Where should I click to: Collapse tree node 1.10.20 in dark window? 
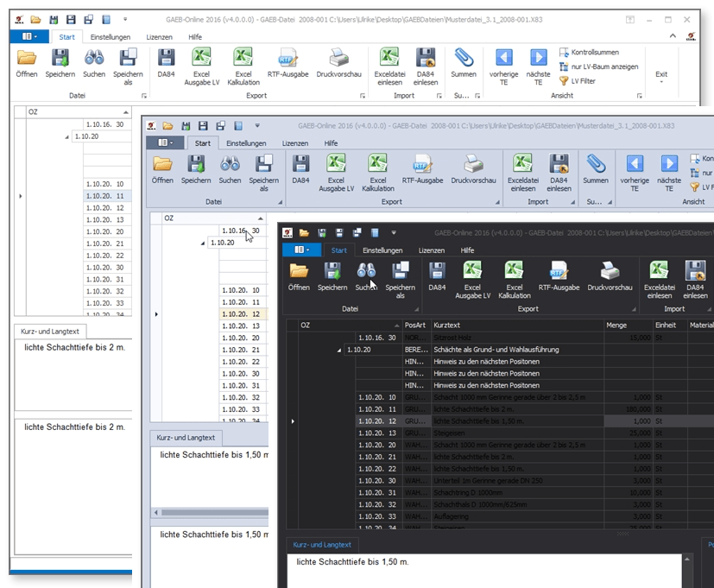coord(338,351)
